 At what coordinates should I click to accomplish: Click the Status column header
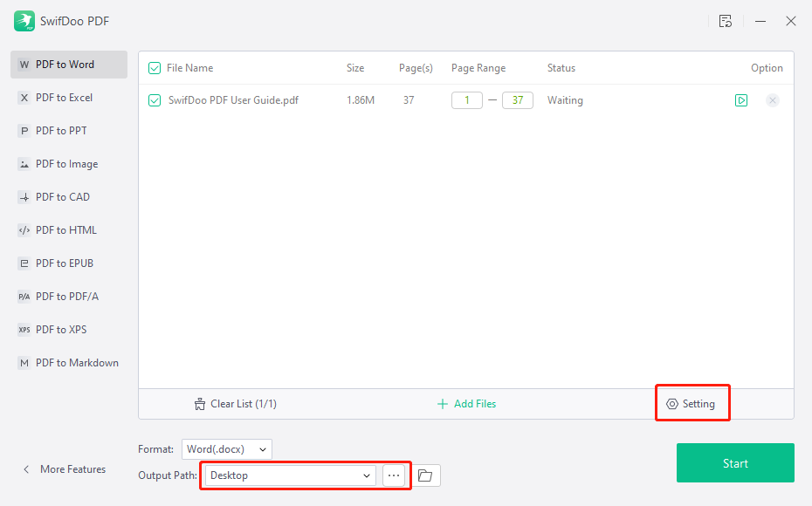tap(561, 68)
